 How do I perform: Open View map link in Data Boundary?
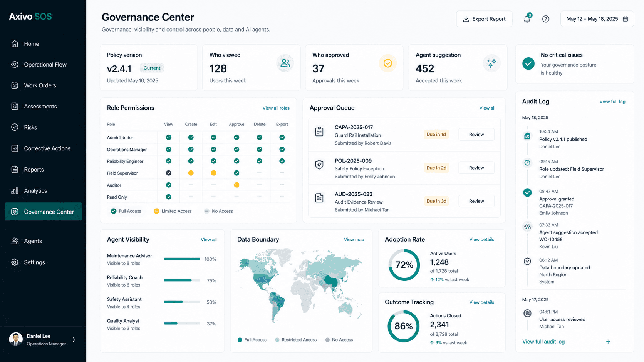click(354, 239)
